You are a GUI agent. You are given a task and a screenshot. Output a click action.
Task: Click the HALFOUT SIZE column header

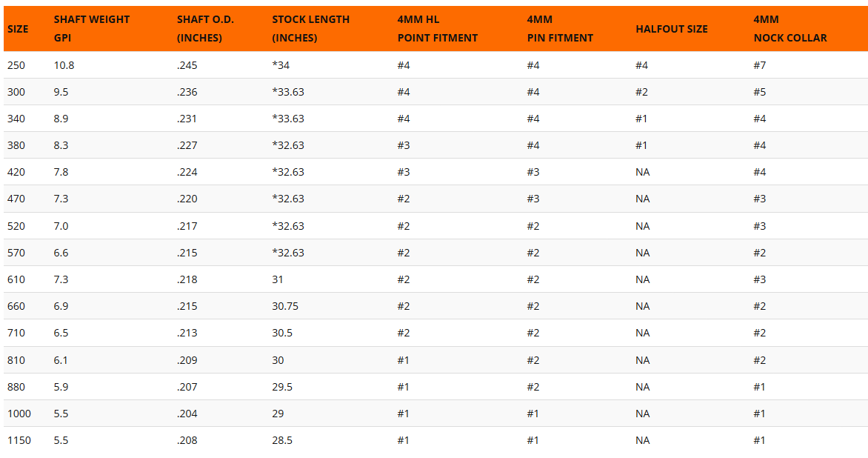[672, 29]
